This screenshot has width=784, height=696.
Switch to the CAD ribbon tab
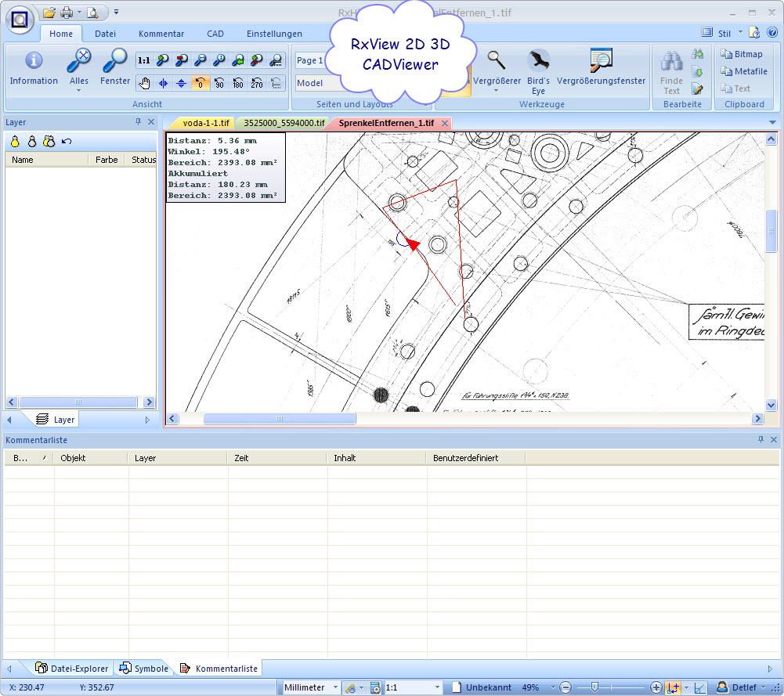click(x=215, y=34)
